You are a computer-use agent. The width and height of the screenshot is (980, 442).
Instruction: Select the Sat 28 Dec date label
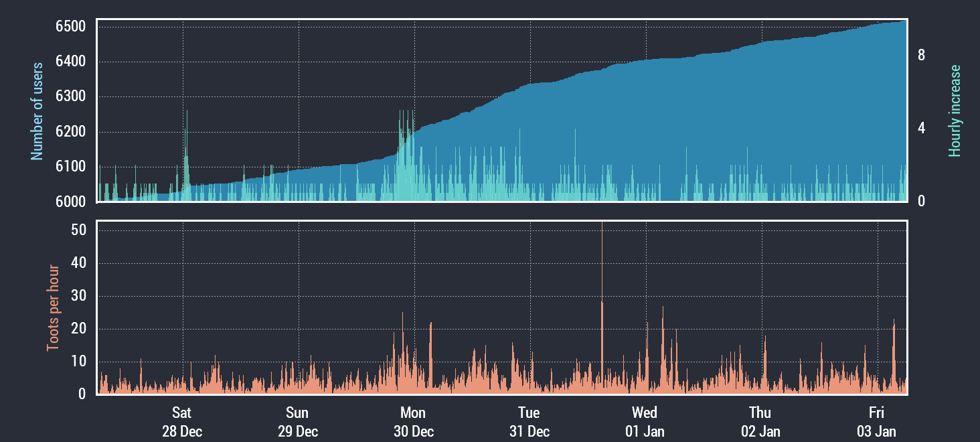pyautogui.click(x=182, y=422)
